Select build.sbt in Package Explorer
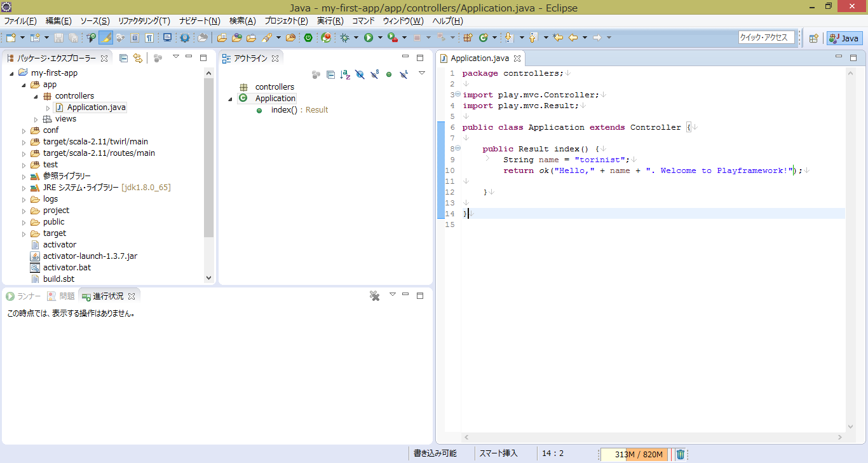Screen dimensions: 868x463 pyautogui.click(x=58, y=279)
